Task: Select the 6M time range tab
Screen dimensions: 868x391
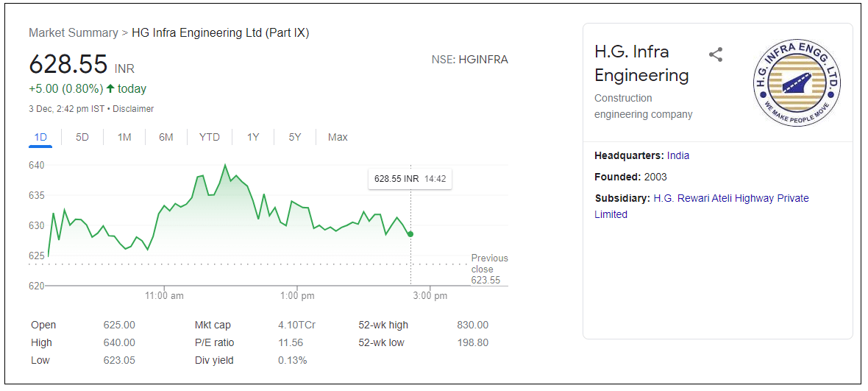Action: point(166,137)
